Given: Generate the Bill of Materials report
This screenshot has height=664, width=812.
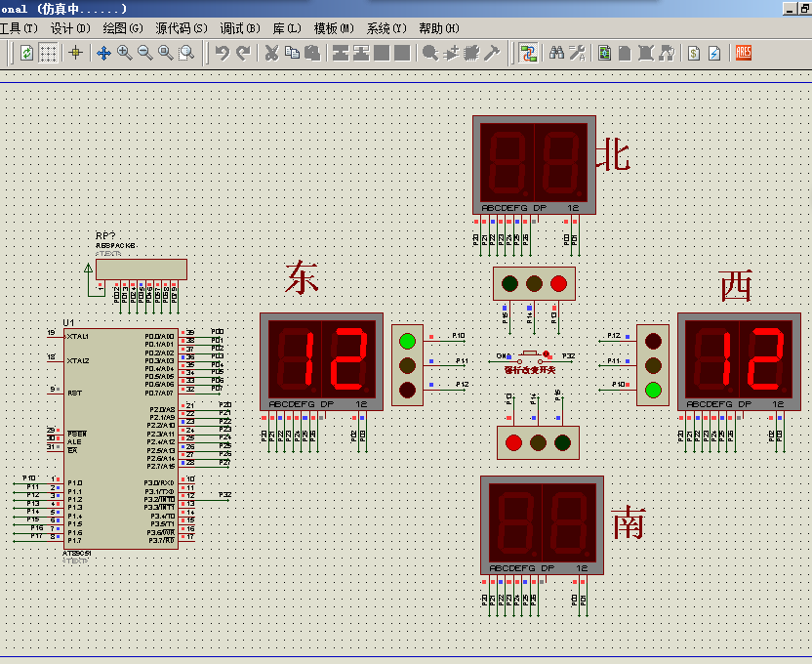Looking at the screenshot, I should coord(694,53).
